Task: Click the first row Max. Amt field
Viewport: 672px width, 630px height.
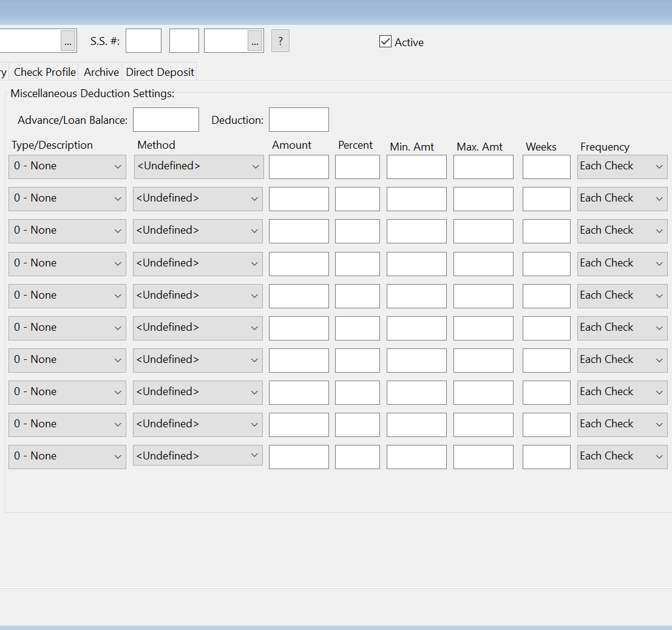Action: [483, 167]
